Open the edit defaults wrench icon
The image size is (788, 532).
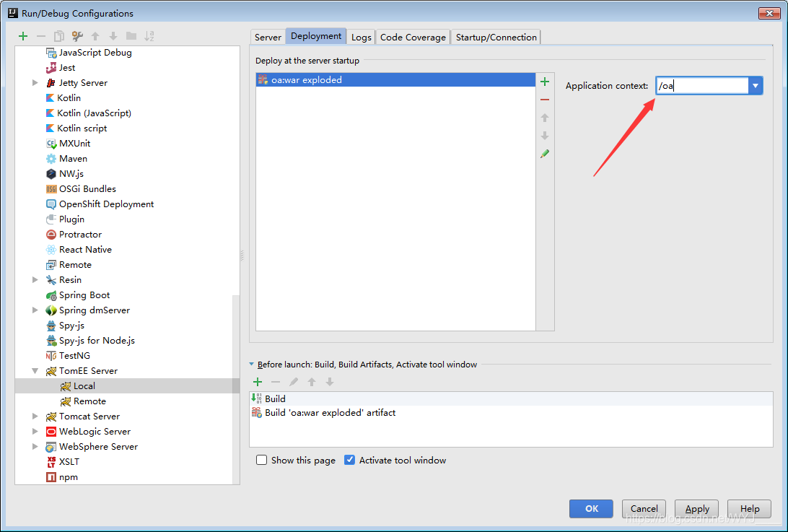point(77,35)
